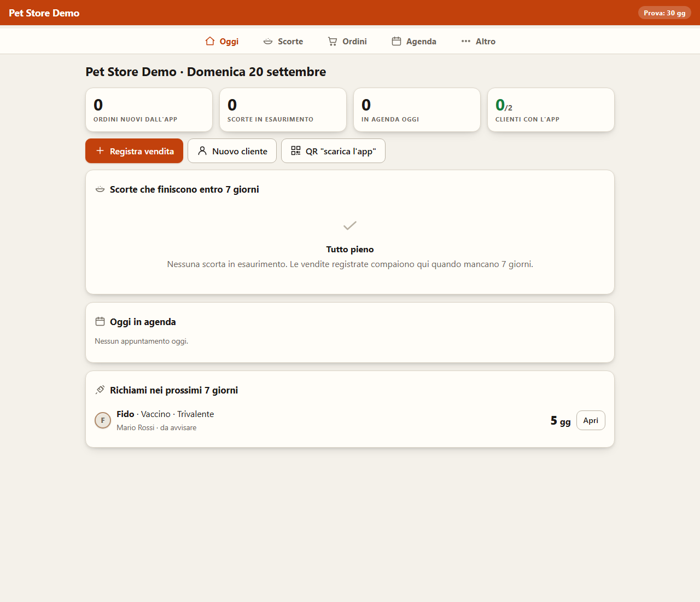The height and width of the screenshot is (602, 700).
Task: Click the plus icon on Registra vendita
Action: [x=100, y=150]
